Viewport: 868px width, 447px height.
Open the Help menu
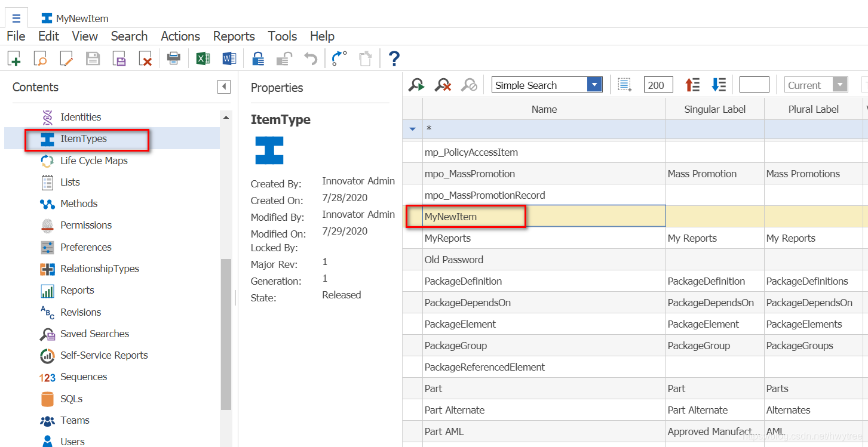(322, 36)
